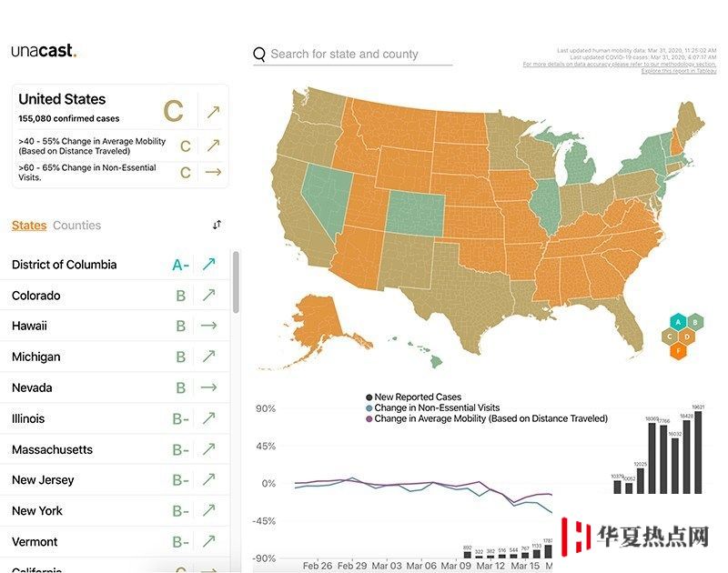This screenshot has width=728, height=573.
Task: Switch to the States tab
Action: click(x=29, y=226)
